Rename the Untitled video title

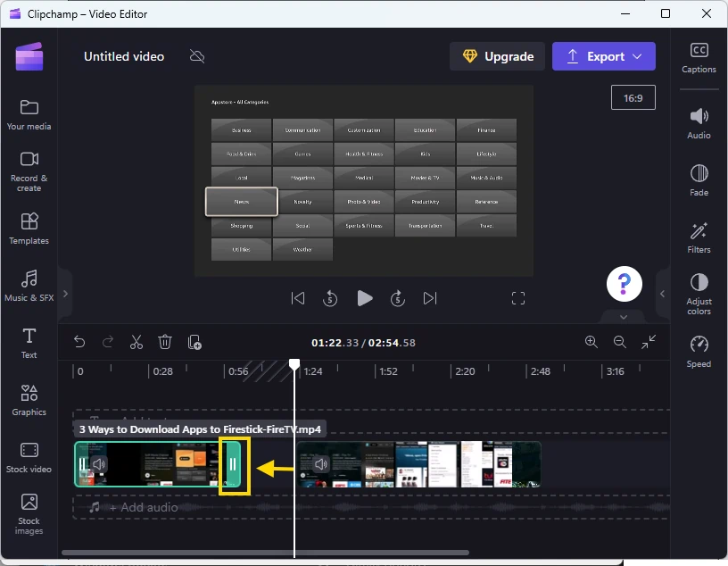pyautogui.click(x=124, y=56)
